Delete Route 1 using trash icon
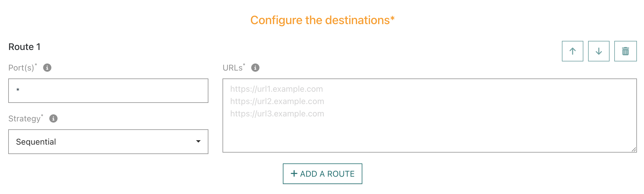The height and width of the screenshot is (194, 644). click(x=625, y=51)
